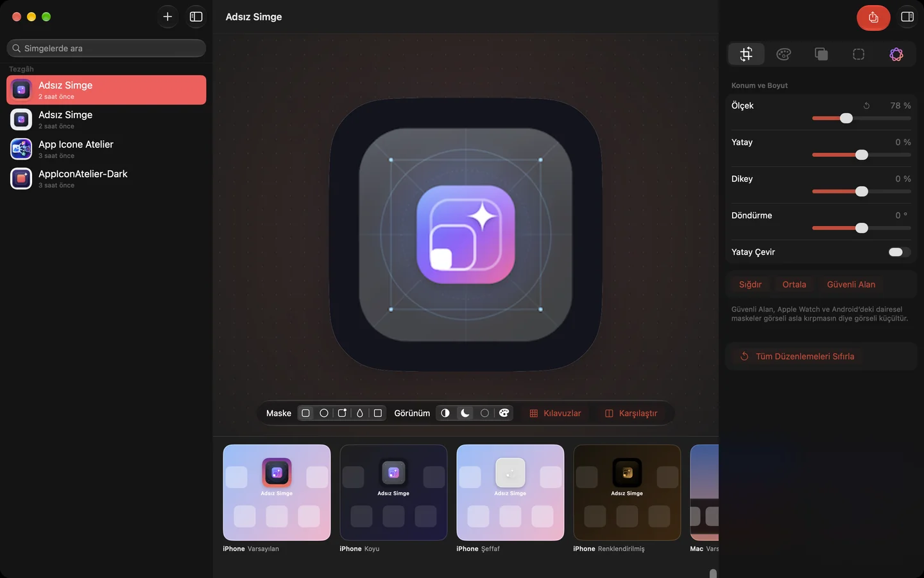Click the Karşılaştır compare button
The width and height of the screenshot is (924, 578).
631,413
